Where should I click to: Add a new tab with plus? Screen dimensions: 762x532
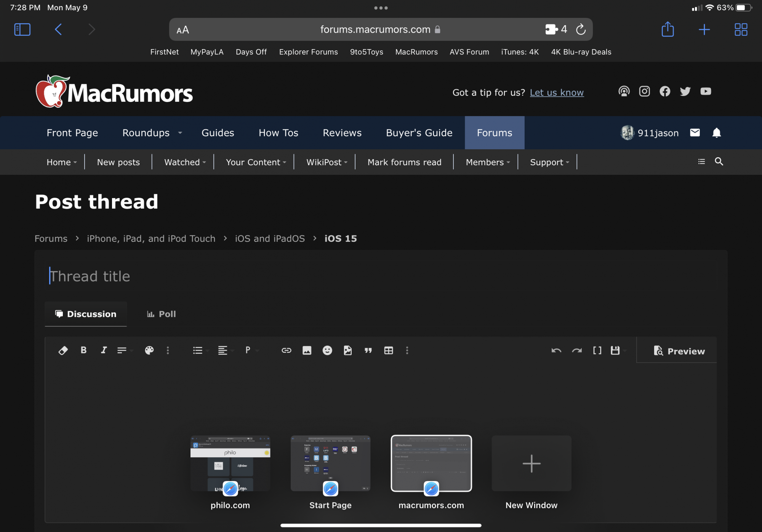pos(704,29)
